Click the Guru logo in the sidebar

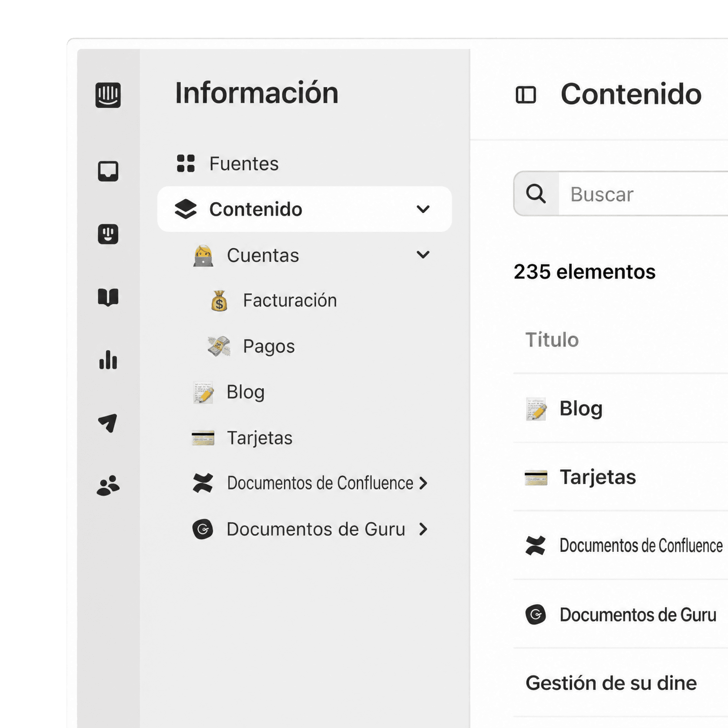point(203,529)
